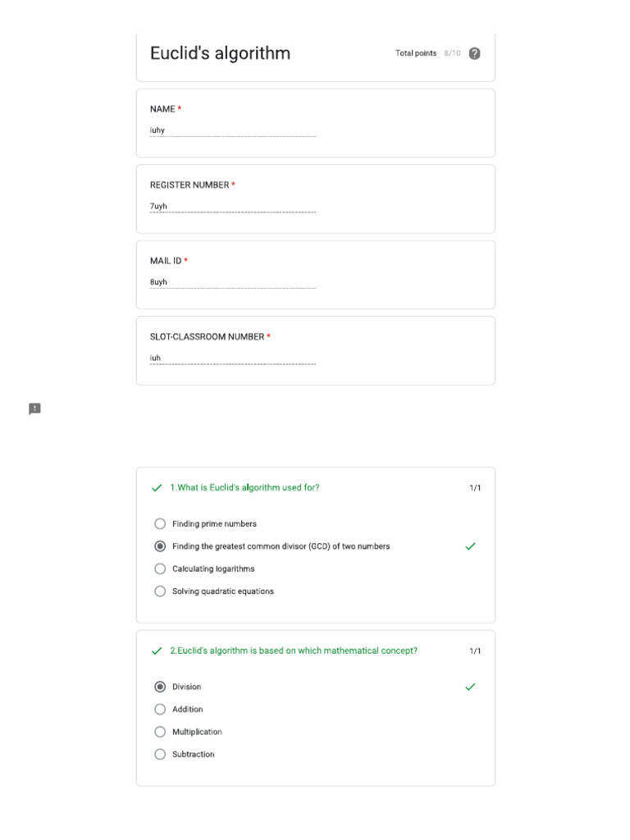This screenshot has width=630, height=840.
Task: Choose 'Calculating logarithms' radio button
Action: [x=160, y=568]
